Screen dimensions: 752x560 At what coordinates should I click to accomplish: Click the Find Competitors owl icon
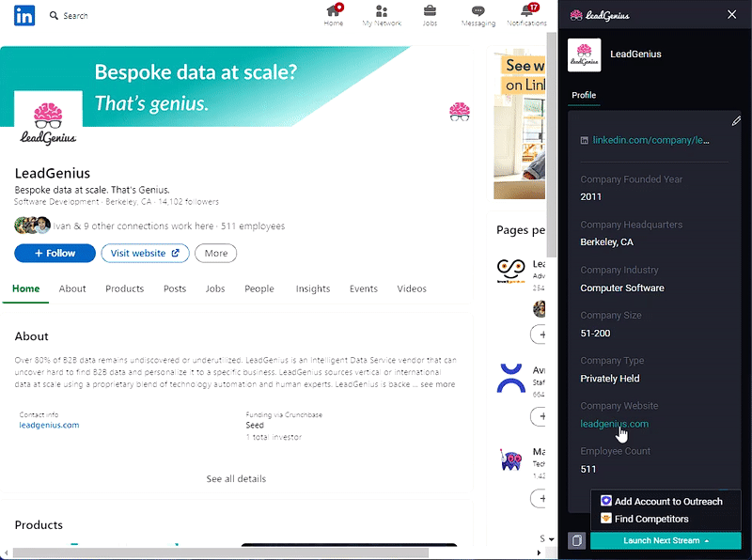coord(606,519)
